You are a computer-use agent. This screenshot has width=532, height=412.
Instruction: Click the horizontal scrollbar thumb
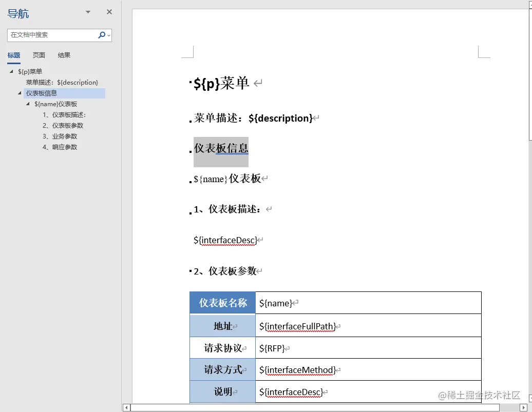tap(315, 407)
